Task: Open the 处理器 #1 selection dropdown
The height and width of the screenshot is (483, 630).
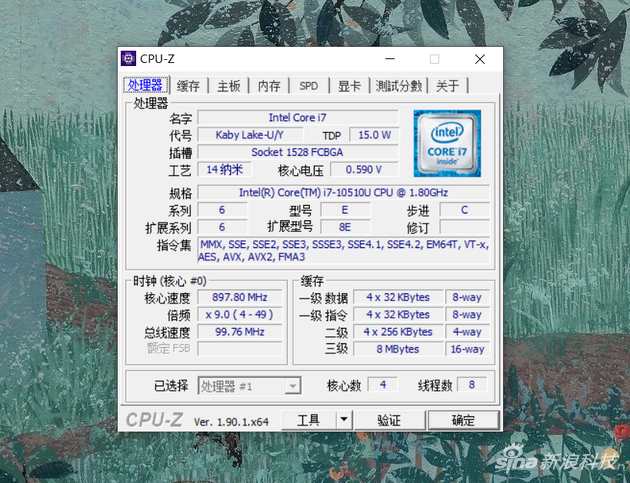Action: (250, 386)
